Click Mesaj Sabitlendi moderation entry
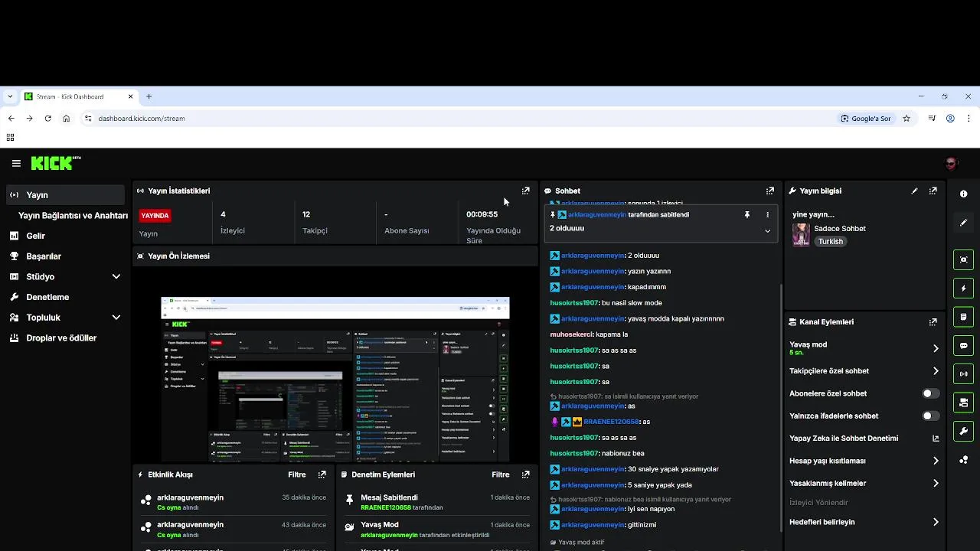980x551 pixels. 438,502
